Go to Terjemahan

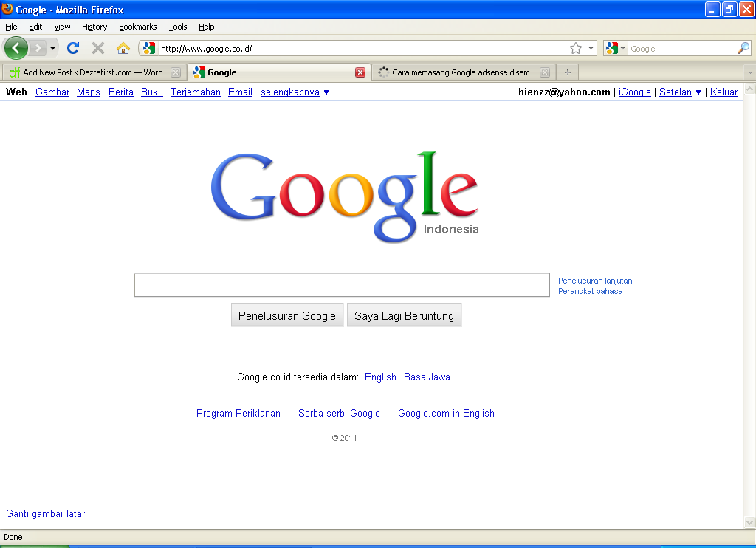[196, 92]
